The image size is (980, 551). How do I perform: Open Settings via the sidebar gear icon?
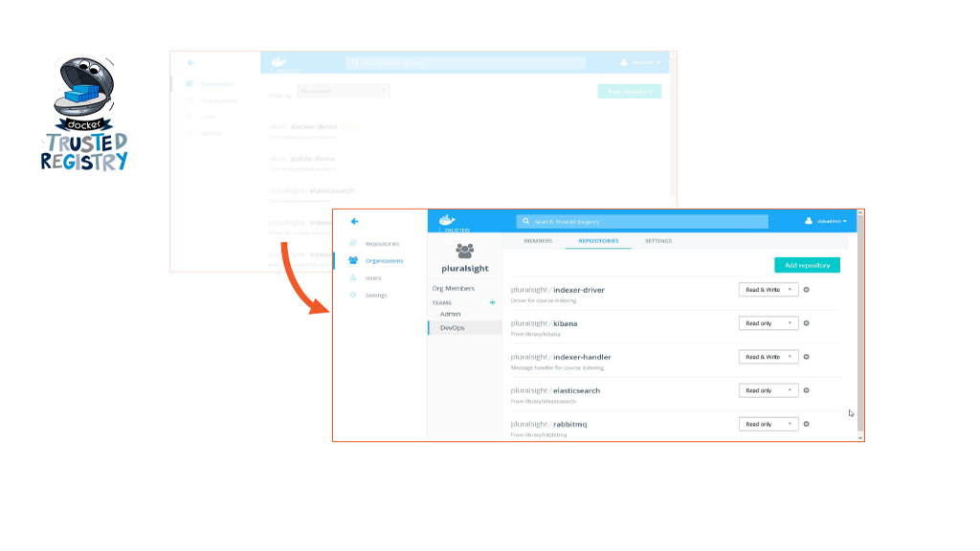pos(354,295)
